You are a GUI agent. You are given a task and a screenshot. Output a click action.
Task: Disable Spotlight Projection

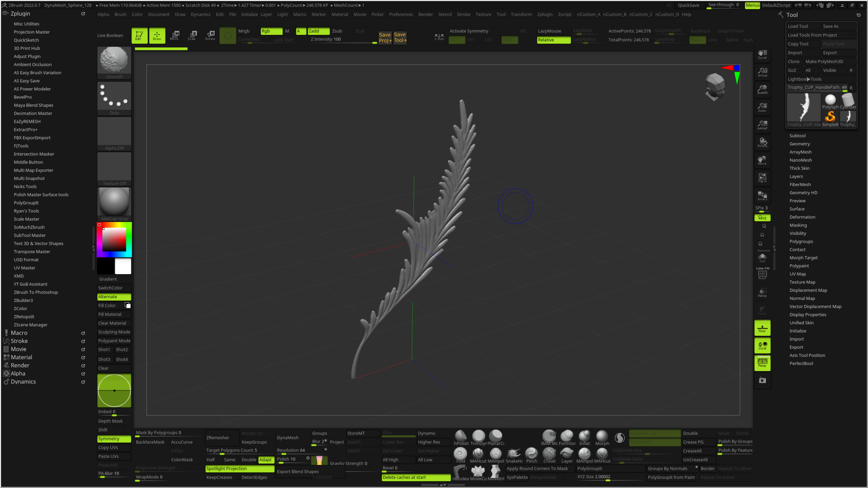point(240,469)
